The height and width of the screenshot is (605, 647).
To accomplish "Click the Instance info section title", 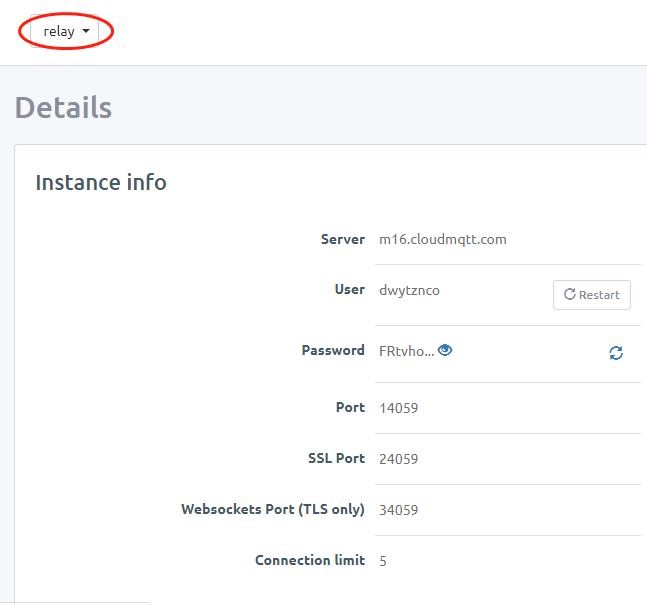I will (101, 182).
